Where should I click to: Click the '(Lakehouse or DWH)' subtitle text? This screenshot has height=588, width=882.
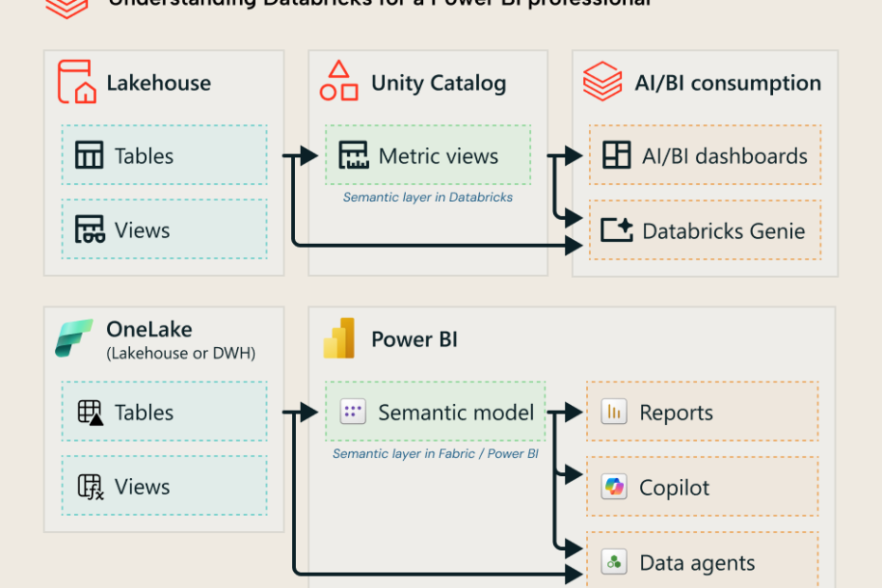click(x=181, y=354)
